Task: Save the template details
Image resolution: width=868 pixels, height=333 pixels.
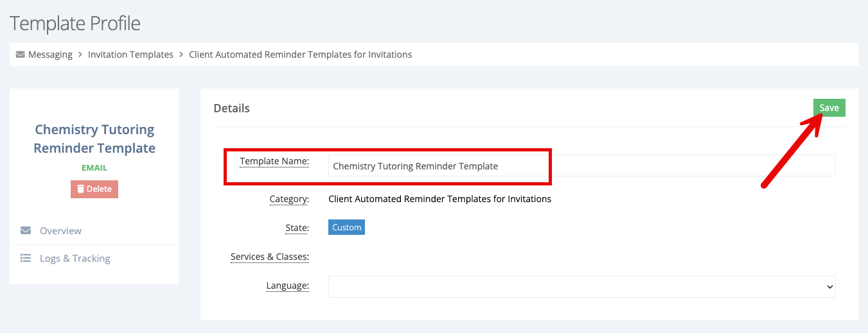Action: [x=829, y=108]
